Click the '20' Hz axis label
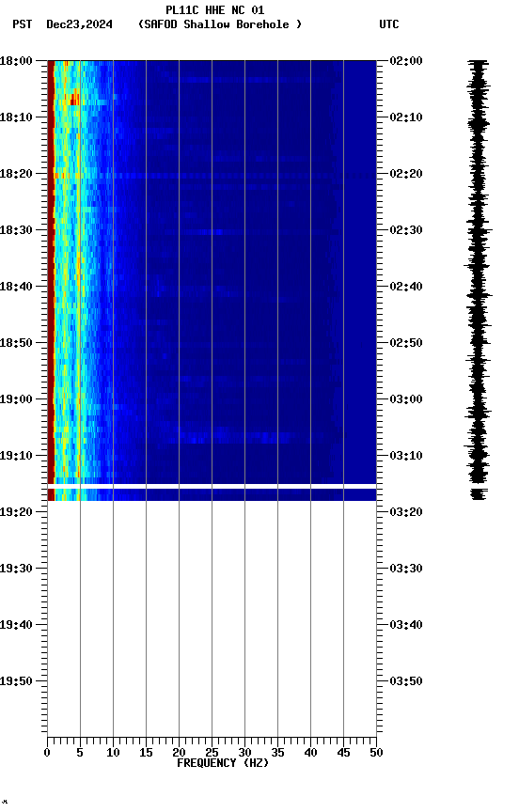This screenshot has height=812, width=519. click(179, 753)
